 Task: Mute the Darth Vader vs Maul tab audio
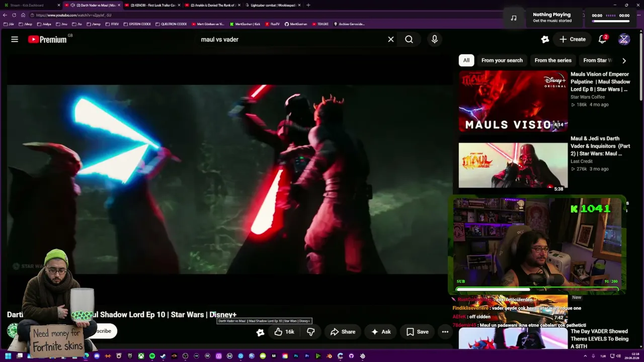click(x=73, y=5)
